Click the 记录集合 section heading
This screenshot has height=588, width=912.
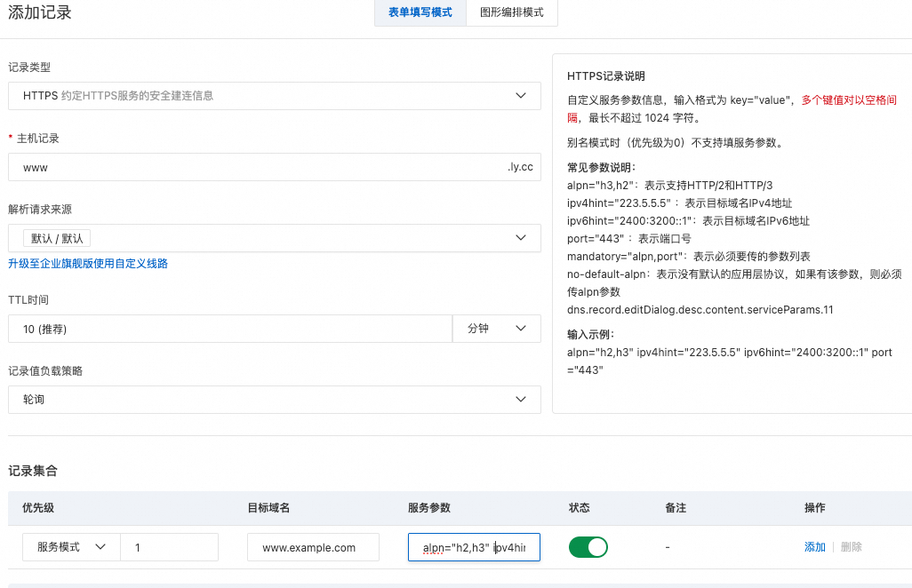tap(33, 471)
